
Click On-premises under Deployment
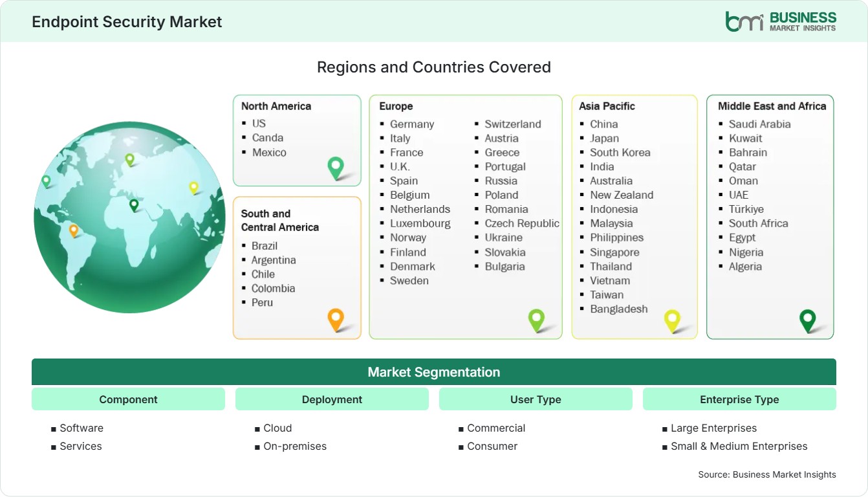point(295,446)
